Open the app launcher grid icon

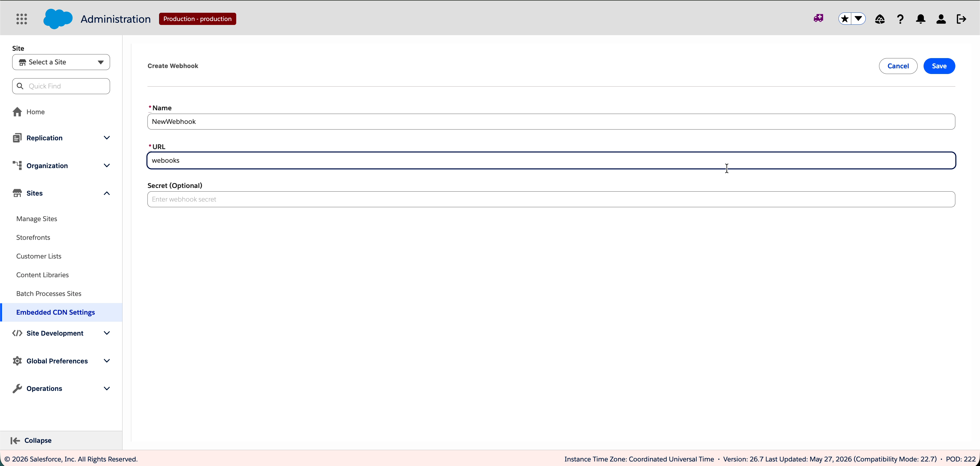22,19
